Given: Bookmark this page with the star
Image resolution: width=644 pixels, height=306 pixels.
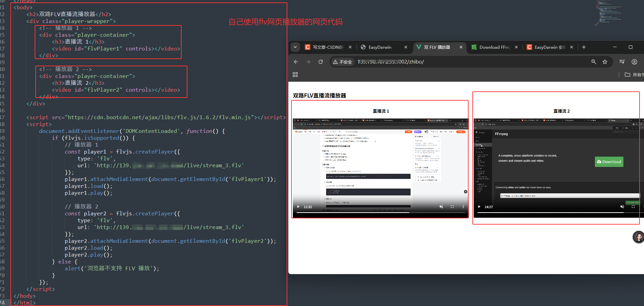Looking at the screenshot, I should pos(605,62).
